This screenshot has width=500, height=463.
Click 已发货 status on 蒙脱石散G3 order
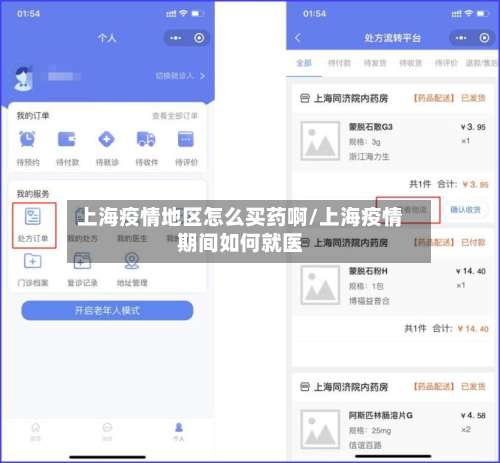pyautogui.click(x=473, y=98)
